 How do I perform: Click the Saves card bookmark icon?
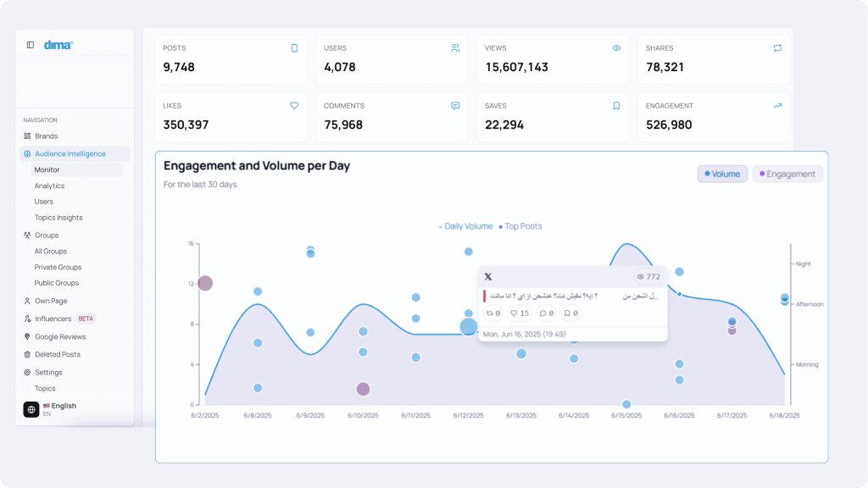point(616,106)
